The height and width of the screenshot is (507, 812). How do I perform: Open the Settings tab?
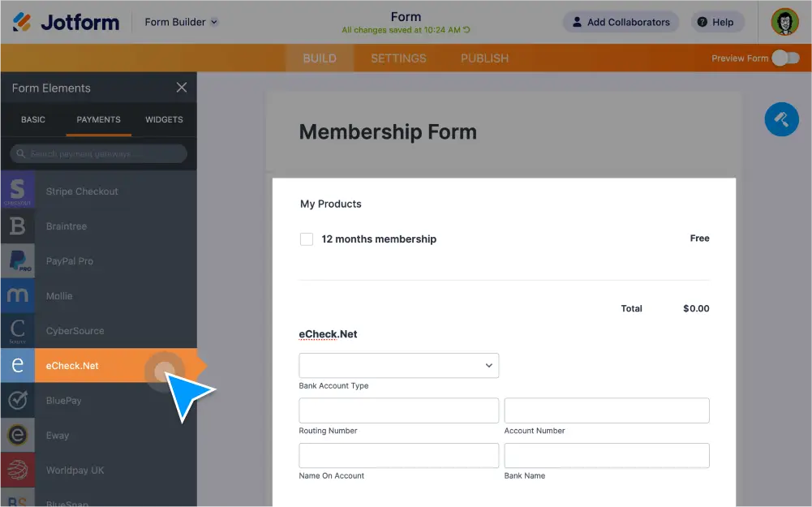398,58
